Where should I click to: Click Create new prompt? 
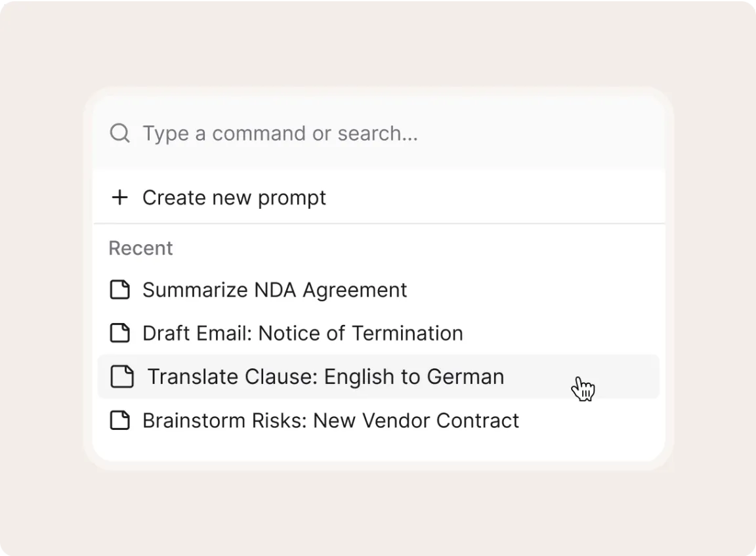pyautogui.click(x=234, y=197)
